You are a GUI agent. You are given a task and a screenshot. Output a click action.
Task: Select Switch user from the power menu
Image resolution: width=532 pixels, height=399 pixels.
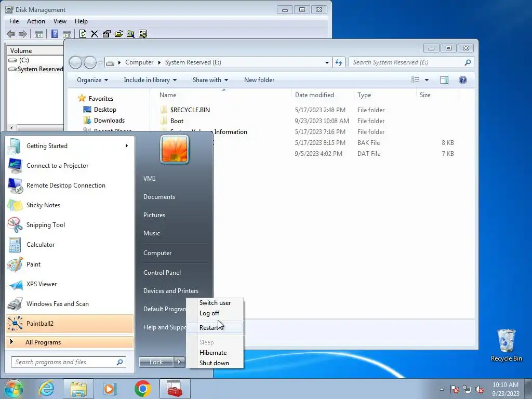pos(215,303)
